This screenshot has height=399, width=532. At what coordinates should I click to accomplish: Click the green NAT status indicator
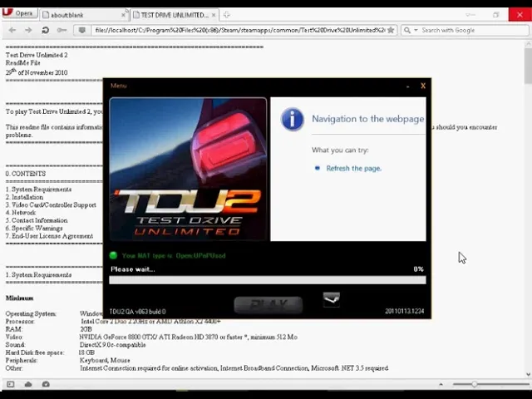point(113,255)
